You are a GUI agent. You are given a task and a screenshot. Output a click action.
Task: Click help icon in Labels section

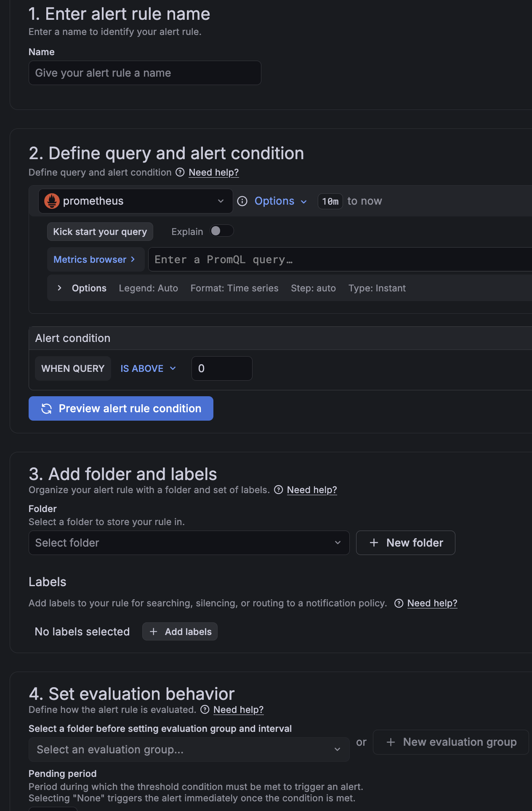pyautogui.click(x=399, y=603)
